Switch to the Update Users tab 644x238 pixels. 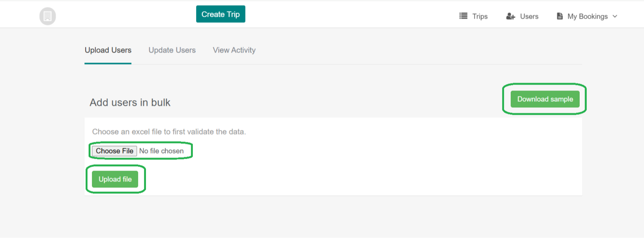172,50
